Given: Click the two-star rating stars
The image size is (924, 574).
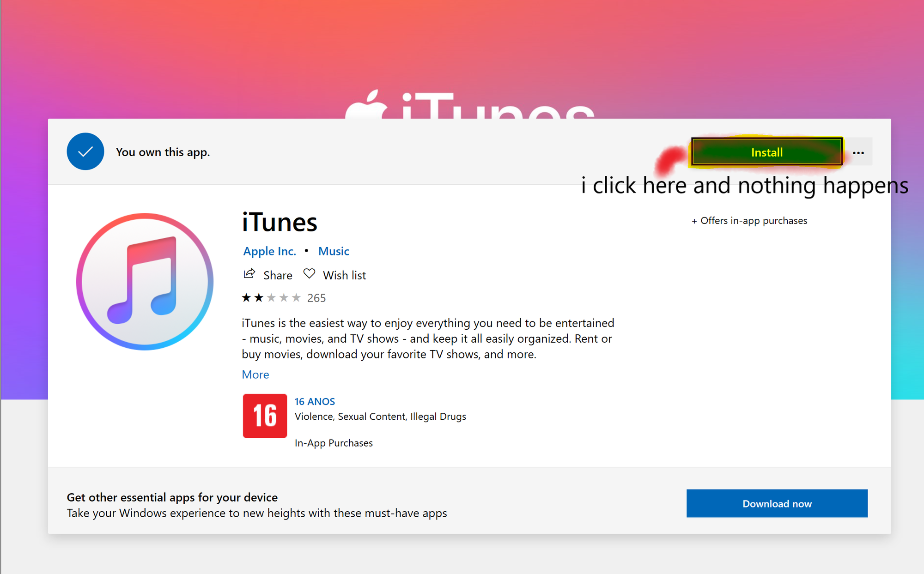Looking at the screenshot, I should click(271, 298).
